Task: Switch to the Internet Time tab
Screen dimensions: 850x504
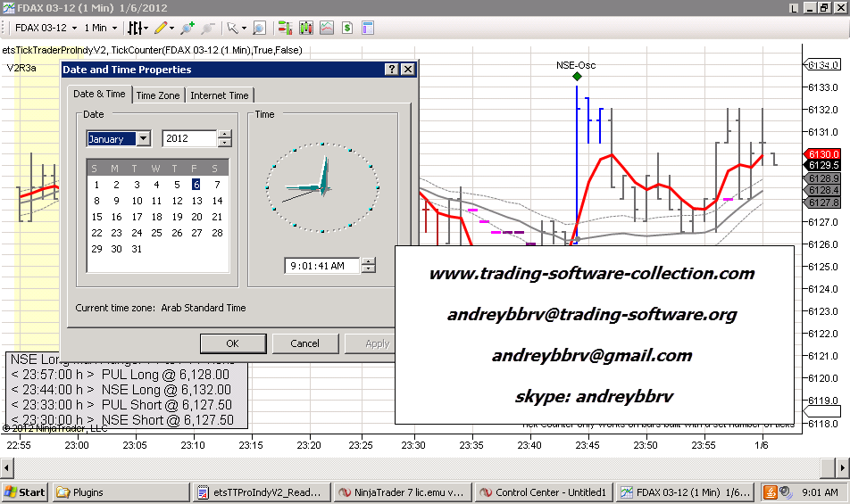Action: [x=220, y=95]
